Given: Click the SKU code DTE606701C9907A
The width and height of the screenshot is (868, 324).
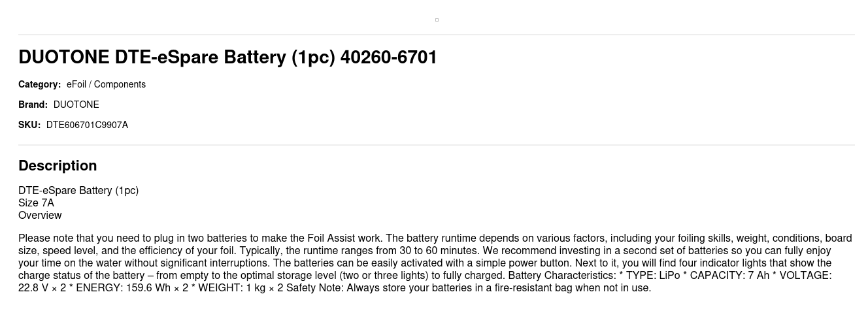Looking at the screenshot, I should (x=87, y=125).
